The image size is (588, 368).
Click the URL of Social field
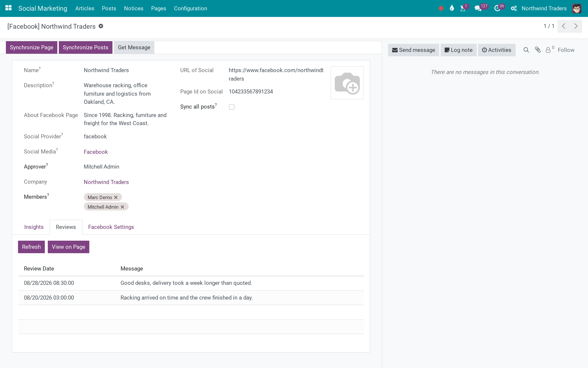click(x=276, y=75)
